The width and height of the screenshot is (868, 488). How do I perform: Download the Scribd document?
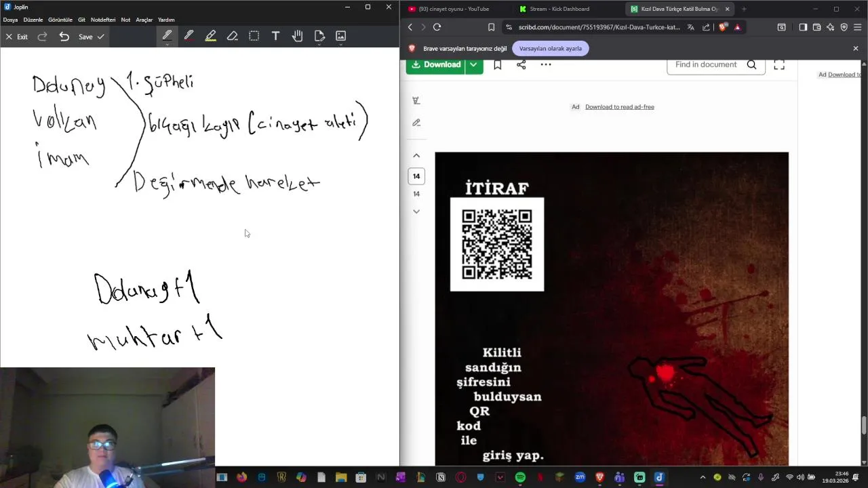(x=436, y=65)
